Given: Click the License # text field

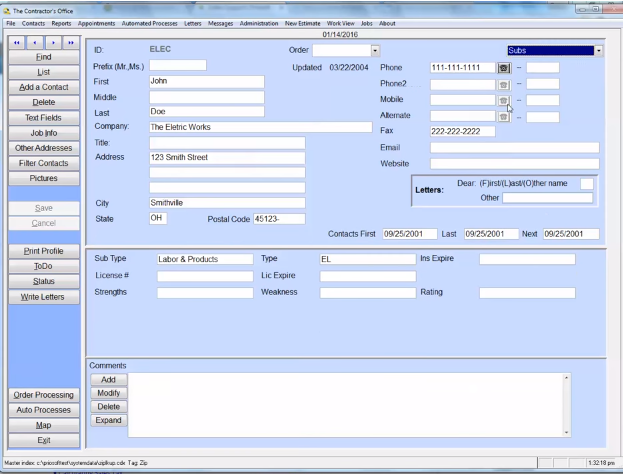Looking at the screenshot, I should click(x=205, y=276).
